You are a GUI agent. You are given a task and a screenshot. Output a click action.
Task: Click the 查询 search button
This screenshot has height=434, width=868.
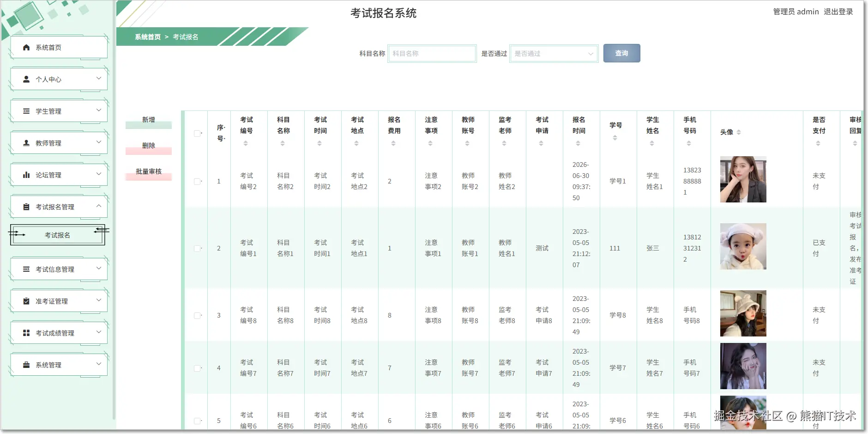[x=621, y=53]
